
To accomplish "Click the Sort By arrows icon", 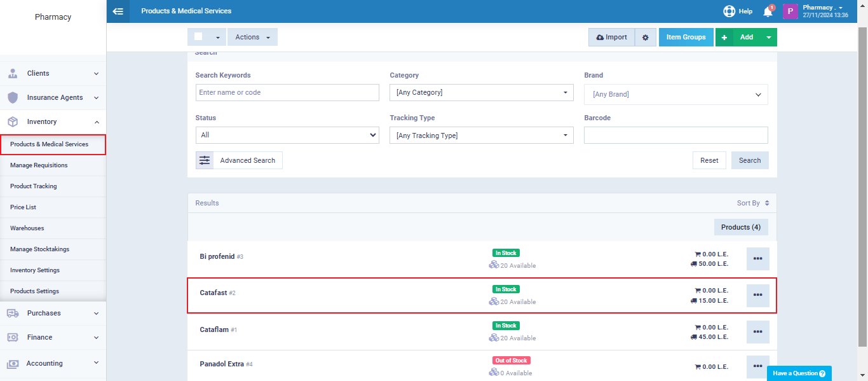I will click(767, 203).
